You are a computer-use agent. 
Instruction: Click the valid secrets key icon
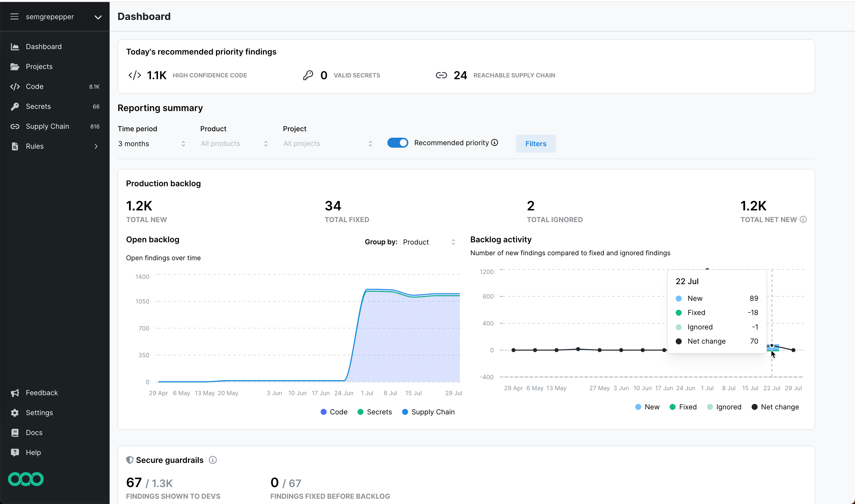coord(308,75)
